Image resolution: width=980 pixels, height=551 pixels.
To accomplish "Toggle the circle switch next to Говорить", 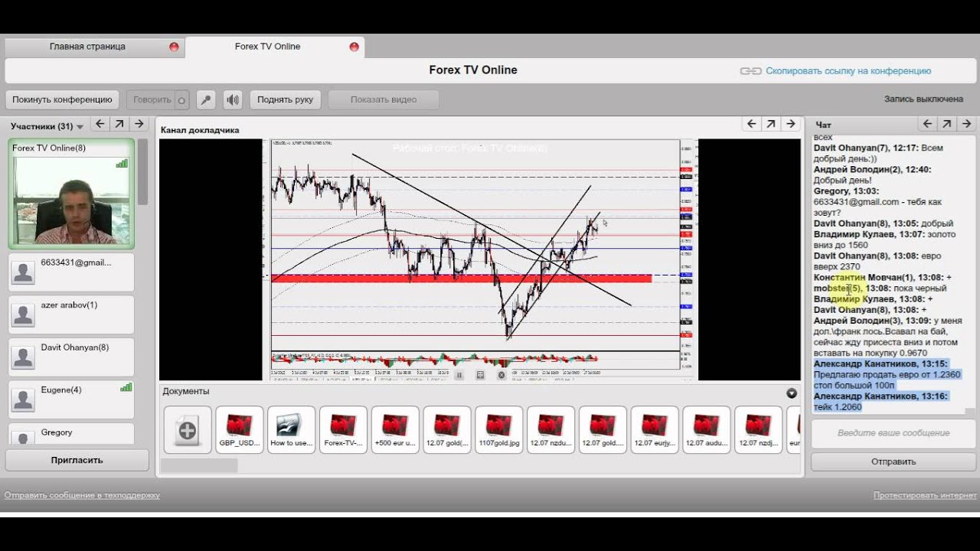I will coord(181,100).
